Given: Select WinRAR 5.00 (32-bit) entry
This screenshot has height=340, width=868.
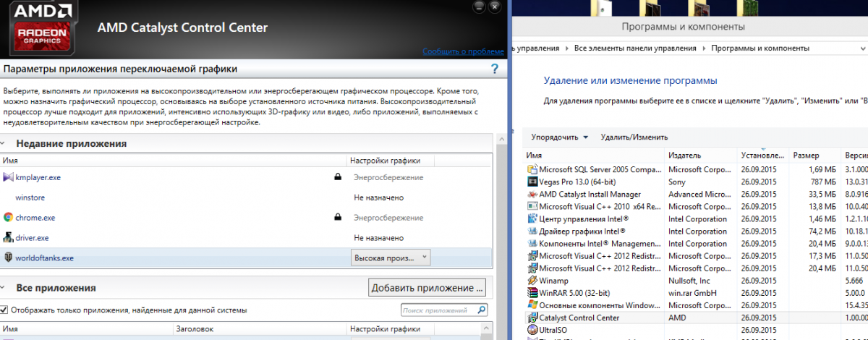Looking at the screenshot, I should point(696,292).
